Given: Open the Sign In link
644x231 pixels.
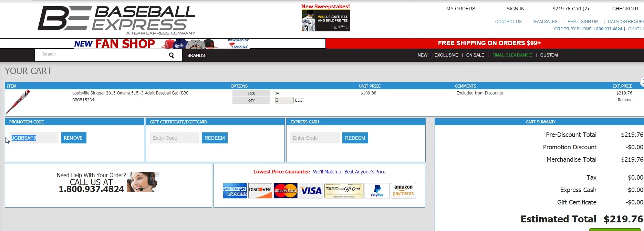Looking at the screenshot, I should point(516,9).
